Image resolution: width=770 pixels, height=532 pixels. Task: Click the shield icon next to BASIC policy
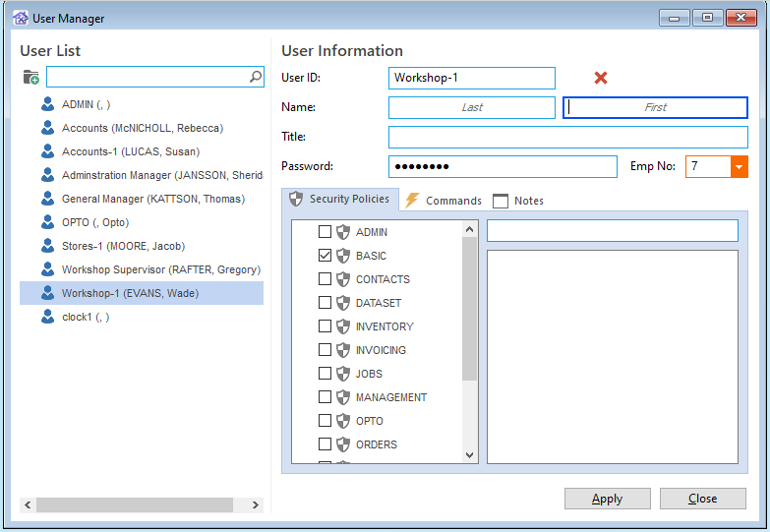[x=343, y=256]
